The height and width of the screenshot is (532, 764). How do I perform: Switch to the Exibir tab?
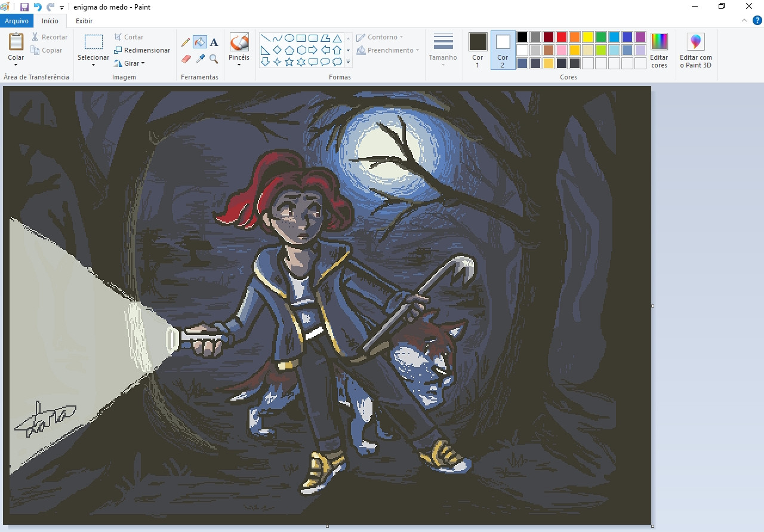point(84,21)
